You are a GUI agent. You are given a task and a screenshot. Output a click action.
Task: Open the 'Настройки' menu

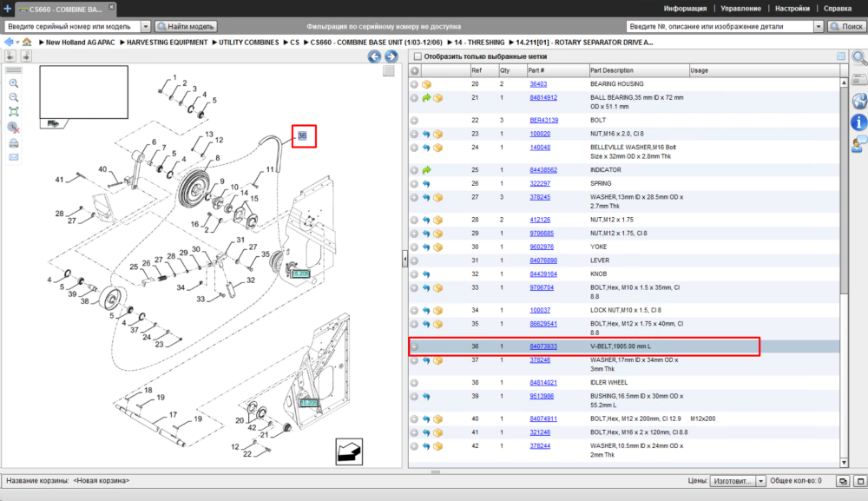pos(792,9)
